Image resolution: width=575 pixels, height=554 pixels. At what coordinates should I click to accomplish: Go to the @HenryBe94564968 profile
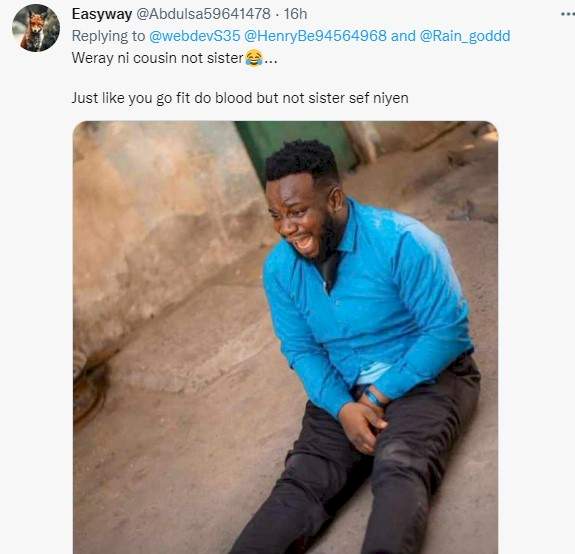[315, 36]
